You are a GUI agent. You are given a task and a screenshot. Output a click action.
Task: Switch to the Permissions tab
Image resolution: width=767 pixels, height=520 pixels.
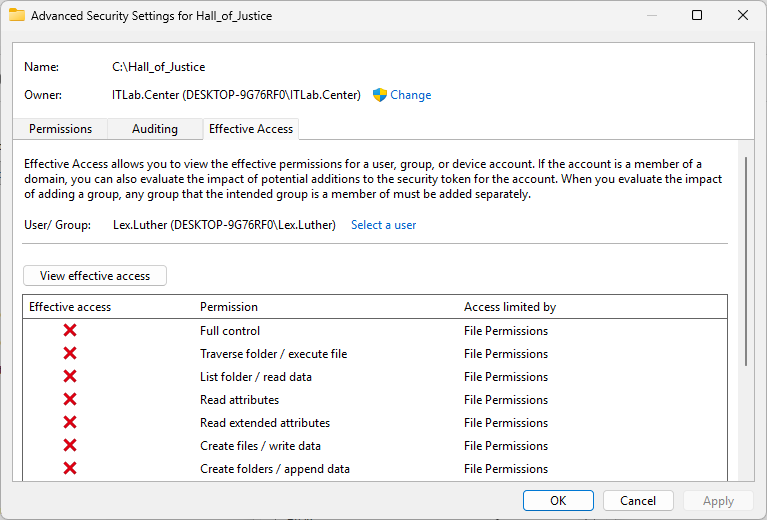click(60, 129)
